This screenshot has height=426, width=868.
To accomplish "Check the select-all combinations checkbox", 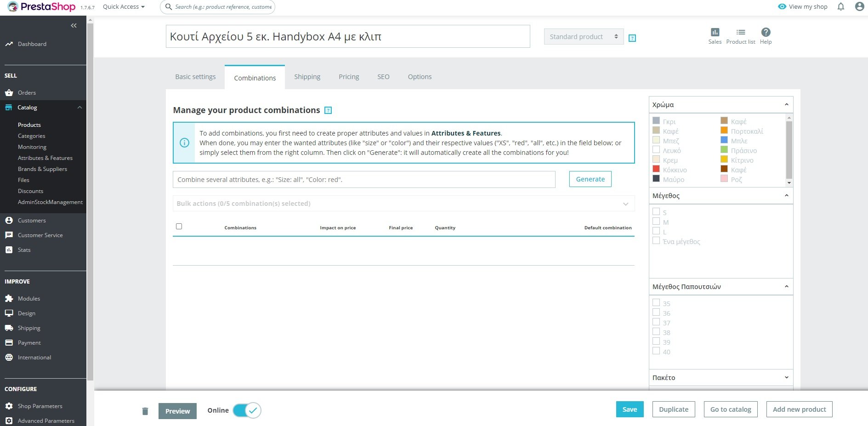I will click(x=179, y=227).
